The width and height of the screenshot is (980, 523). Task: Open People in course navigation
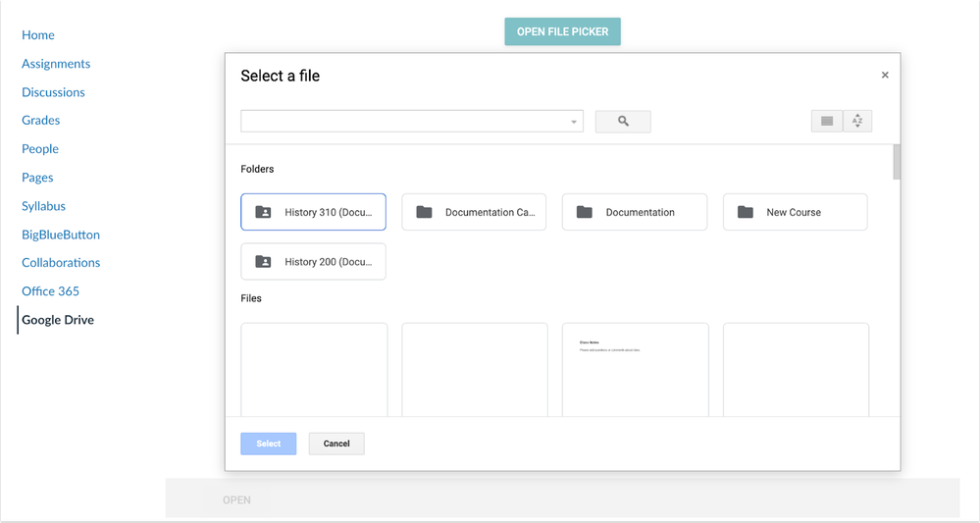tap(40, 149)
